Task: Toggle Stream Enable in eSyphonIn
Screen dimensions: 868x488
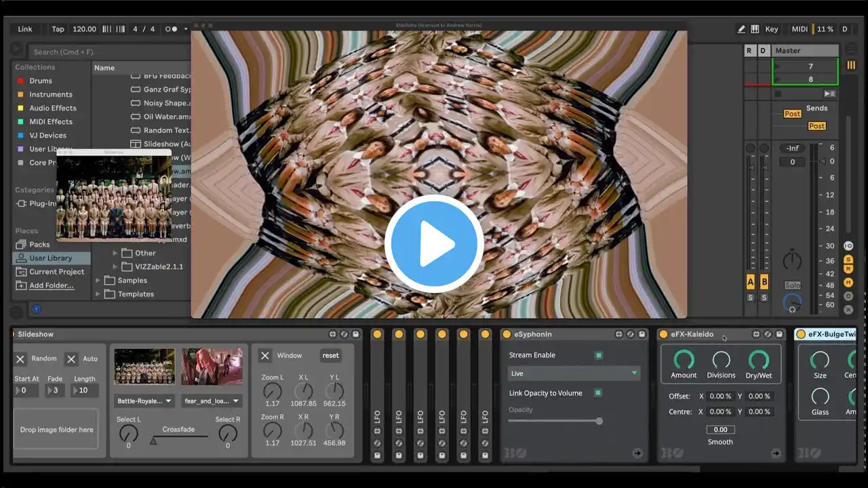Action: coord(599,355)
